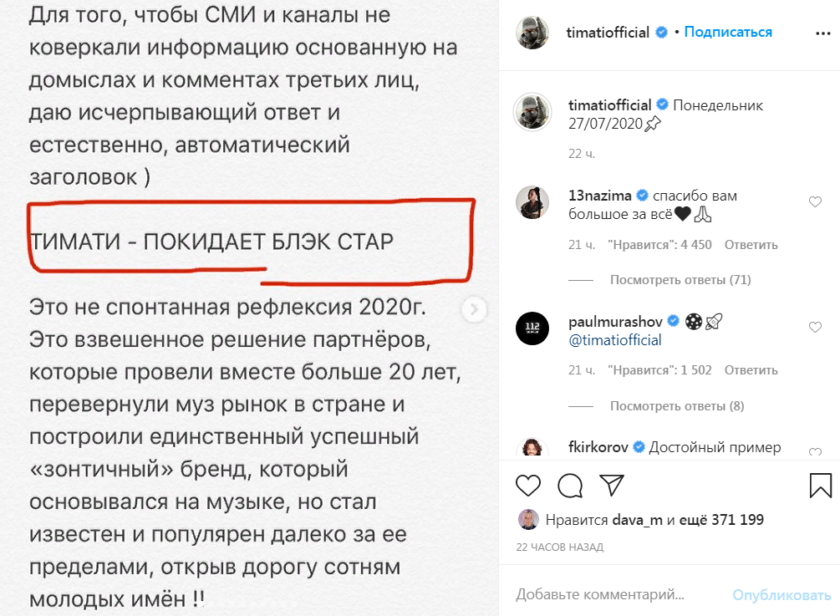Click the verified badge next to timatiofficial
Screen dimensions: 840x616
[x=660, y=31]
